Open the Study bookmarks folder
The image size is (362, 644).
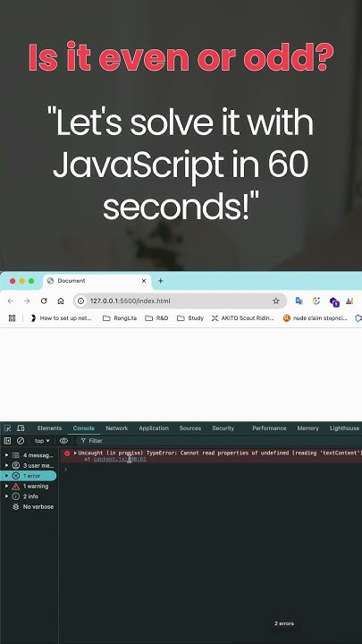click(190, 318)
